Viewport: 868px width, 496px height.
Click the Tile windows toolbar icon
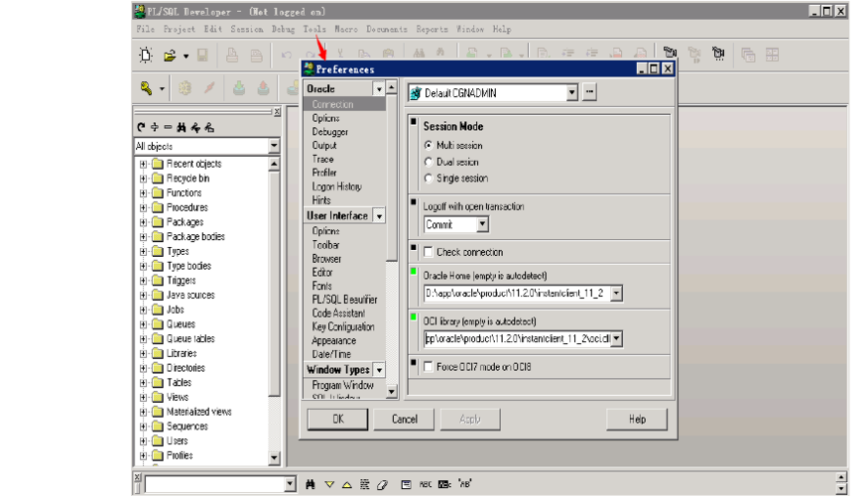click(772, 55)
